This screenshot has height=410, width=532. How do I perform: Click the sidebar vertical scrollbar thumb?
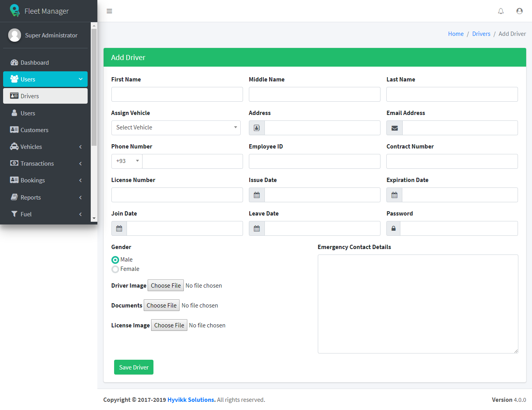click(94, 87)
